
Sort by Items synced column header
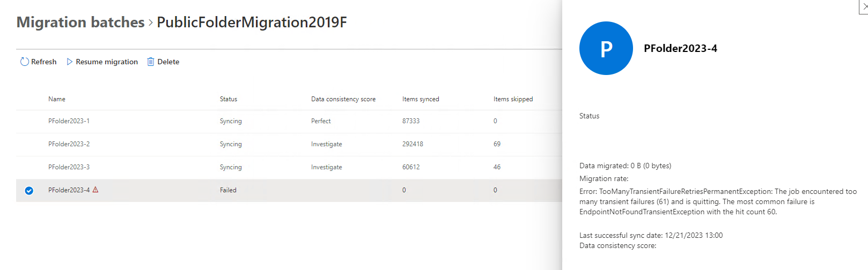tap(421, 99)
